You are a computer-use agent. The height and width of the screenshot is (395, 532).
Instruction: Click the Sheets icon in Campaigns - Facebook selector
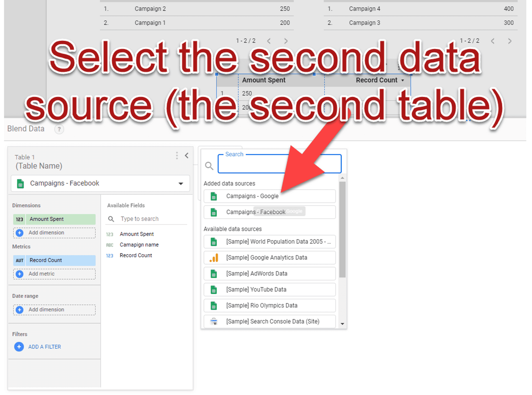[20, 184]
